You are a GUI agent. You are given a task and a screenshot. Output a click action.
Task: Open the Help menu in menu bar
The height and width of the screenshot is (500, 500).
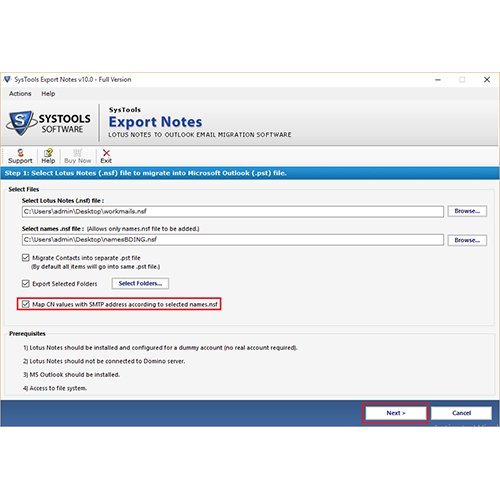[x=48, y=94]
